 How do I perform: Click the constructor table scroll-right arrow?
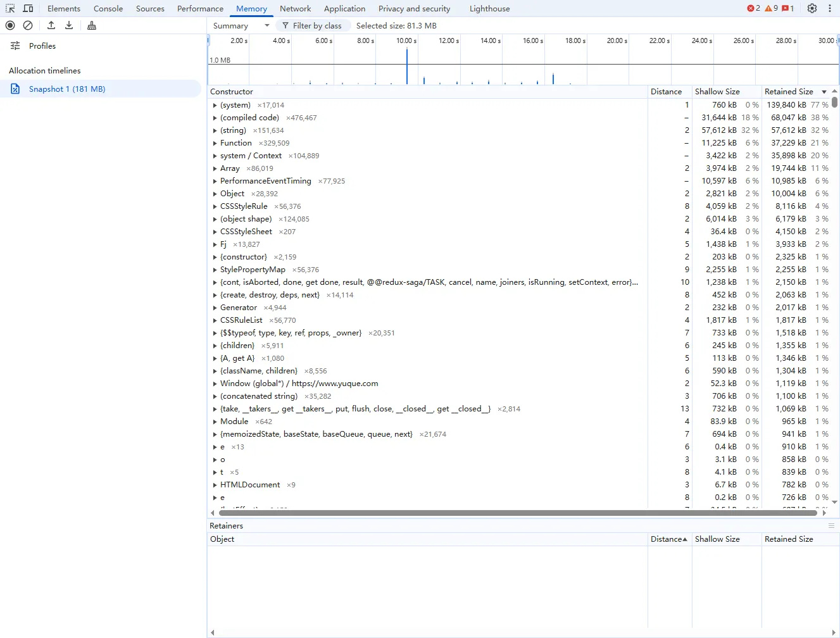pos(824,513)
